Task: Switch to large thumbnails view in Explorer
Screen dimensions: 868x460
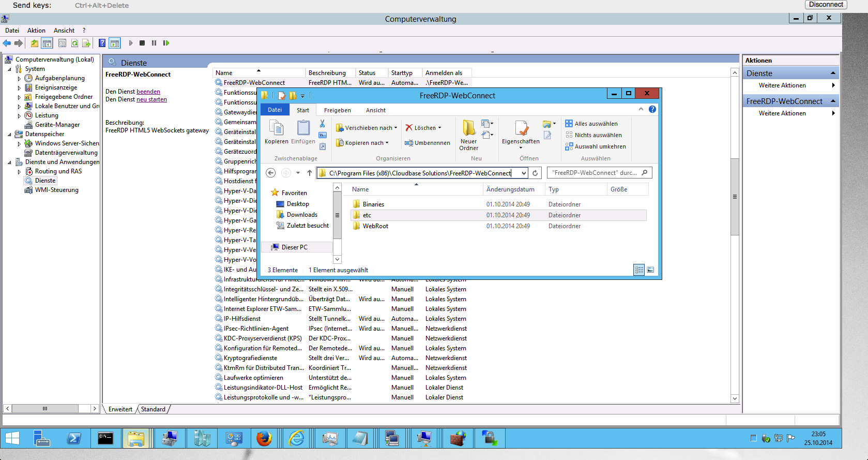Action: click(x=650, y=270)
